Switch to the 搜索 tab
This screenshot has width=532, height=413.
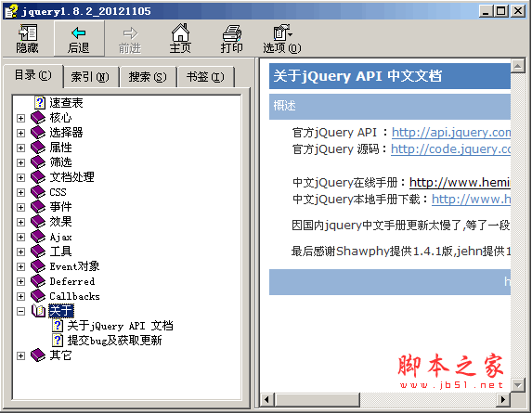click(148, 77)
